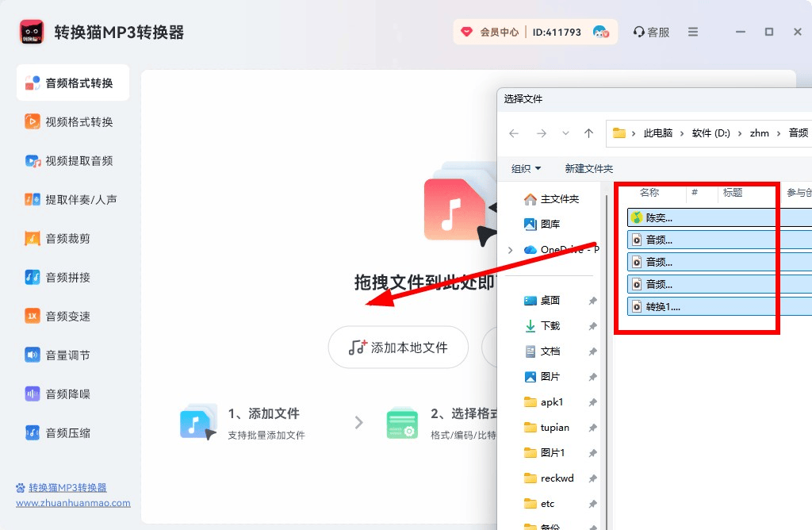812x530 pixels.
Task: Click the 客服 headset icon
Action: [638, 33]
